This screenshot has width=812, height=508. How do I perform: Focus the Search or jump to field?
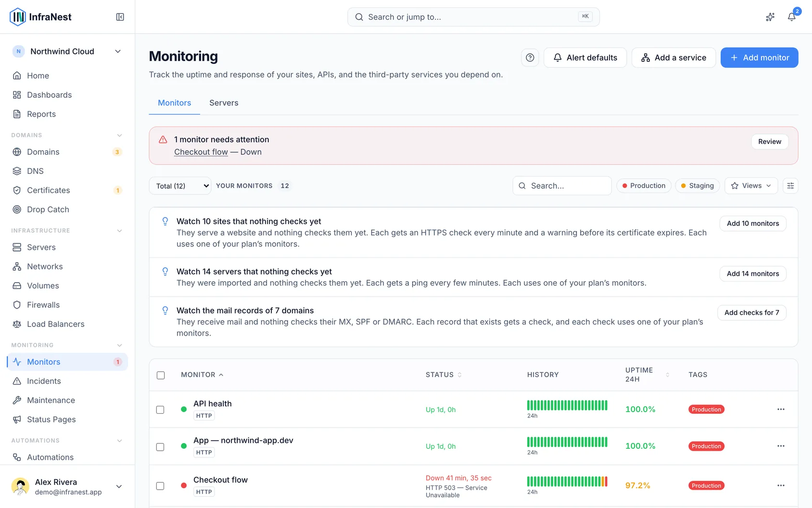click(473, 17)
